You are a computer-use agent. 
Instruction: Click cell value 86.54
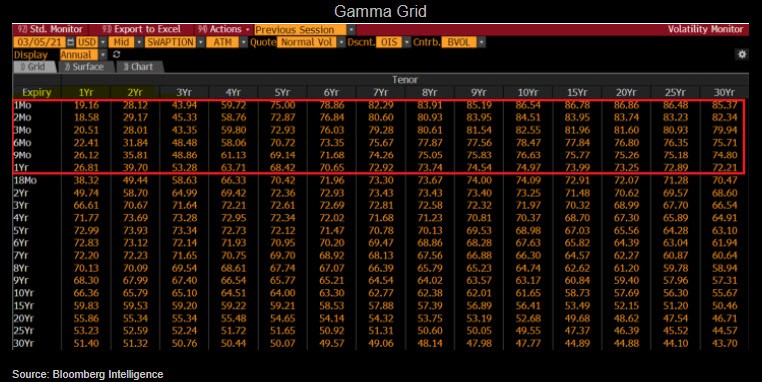click(528, 105)
